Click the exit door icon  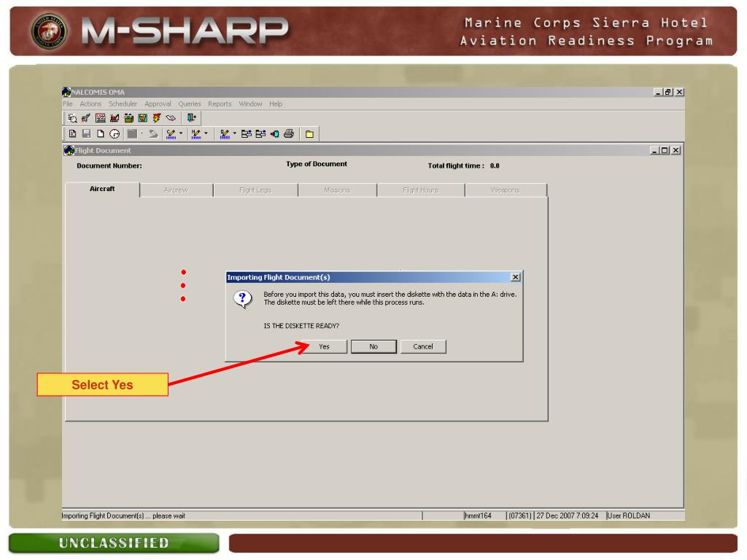[x=192, y=117]
